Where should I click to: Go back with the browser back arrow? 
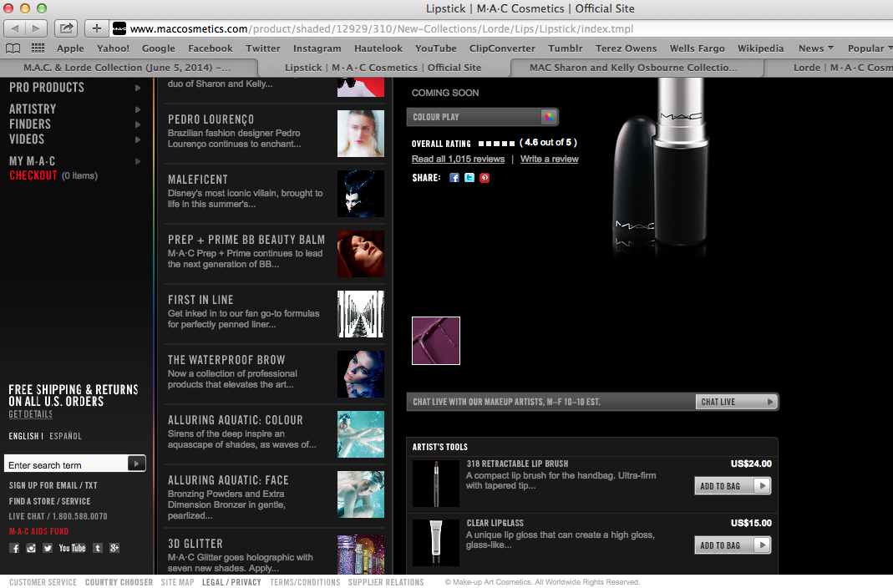(14, 28)
